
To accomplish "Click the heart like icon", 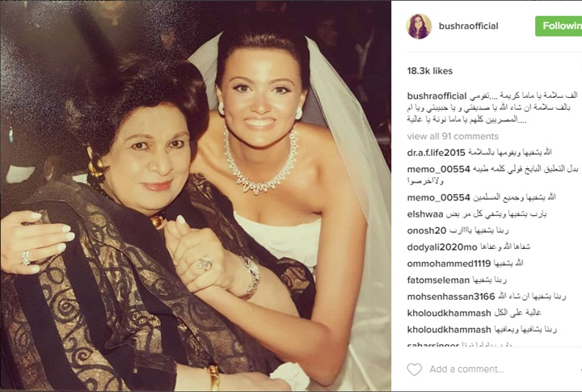I will click(414, 369).
